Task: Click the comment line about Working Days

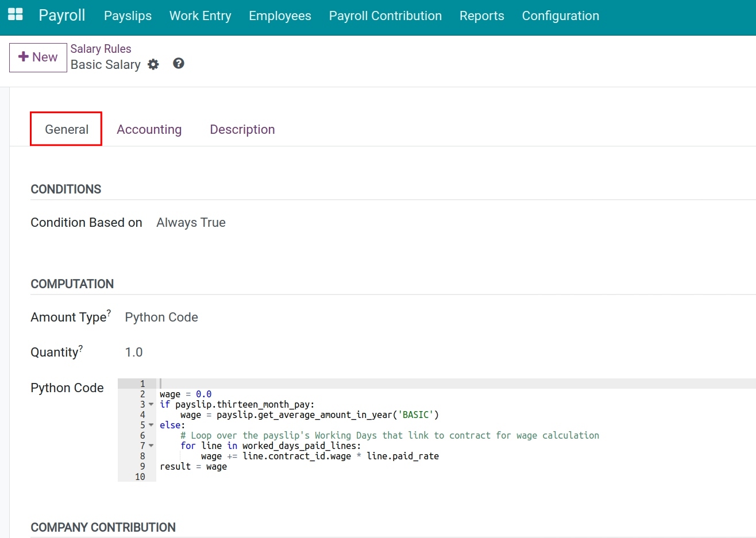Action: tap(389, 435)
